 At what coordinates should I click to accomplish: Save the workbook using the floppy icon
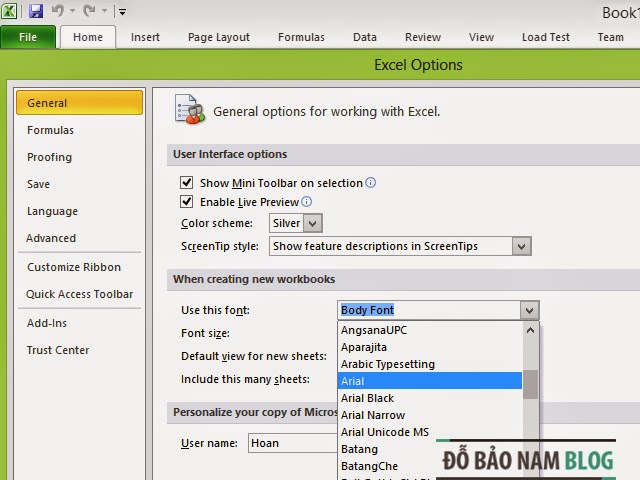pos(36,11)
